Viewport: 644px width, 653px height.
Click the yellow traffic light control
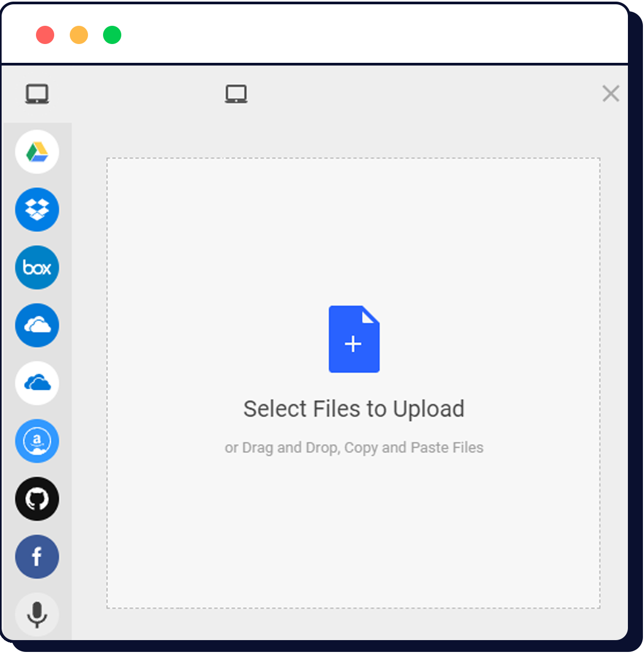(x=79, y=34)
